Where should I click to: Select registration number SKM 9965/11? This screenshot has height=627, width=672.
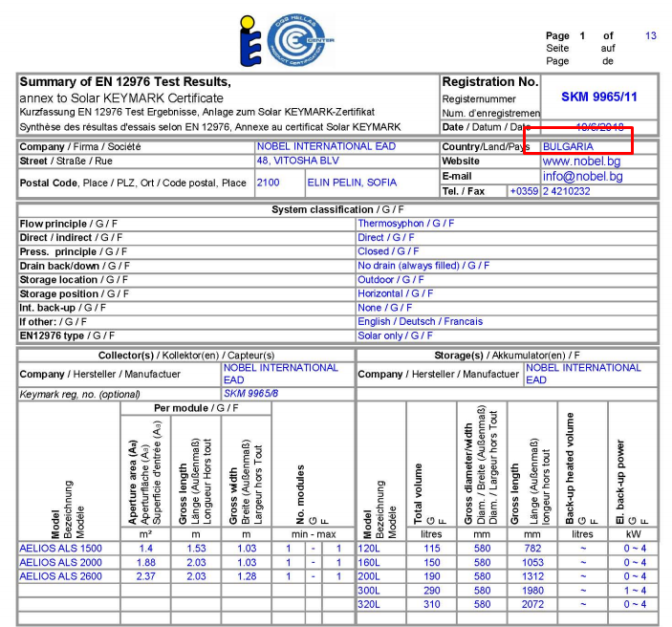click(599, 97)
